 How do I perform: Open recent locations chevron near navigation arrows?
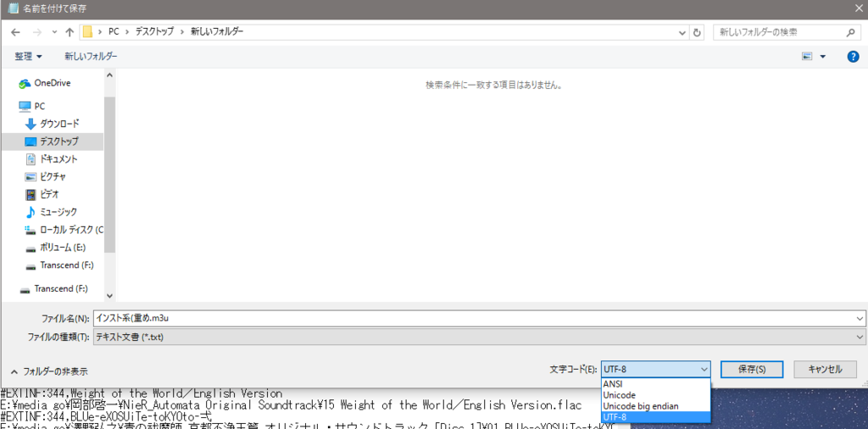tap(54, 32)
